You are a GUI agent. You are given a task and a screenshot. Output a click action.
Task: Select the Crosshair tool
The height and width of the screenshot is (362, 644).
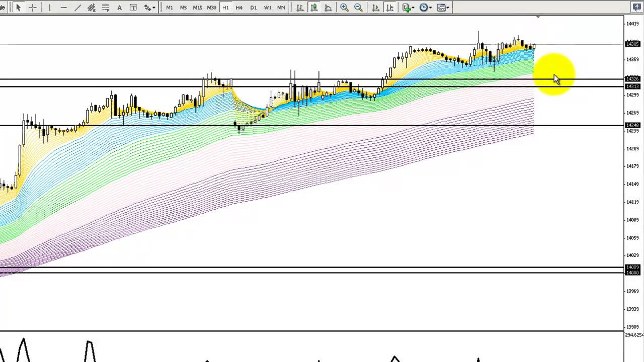pyautogui.click(x=33, y=8)
